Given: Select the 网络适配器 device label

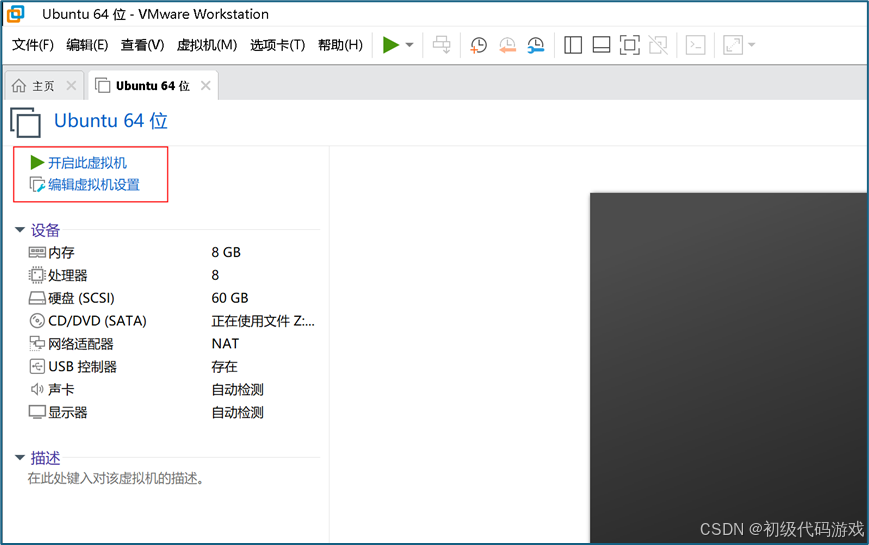Looking at the screenshot, I should coord(81,344).
